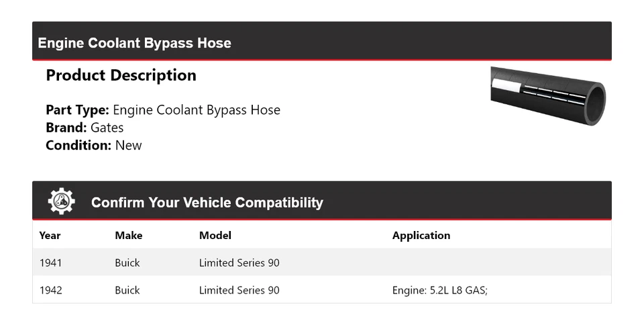Image resolution: width=644 pixels, height=325 pixels.
Task: Click the Product Description heading
Action: point(121,75)
